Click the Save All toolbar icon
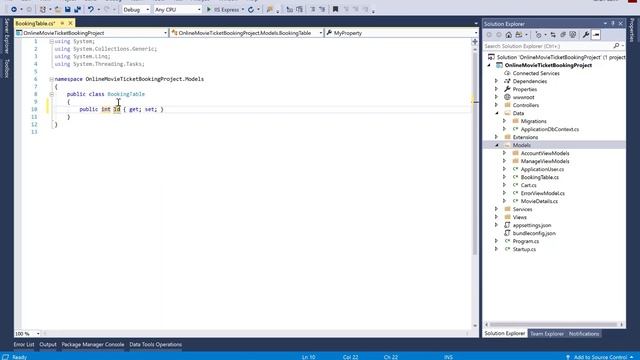The height and width of the screenshot is (360, 640). coord(77,9)
